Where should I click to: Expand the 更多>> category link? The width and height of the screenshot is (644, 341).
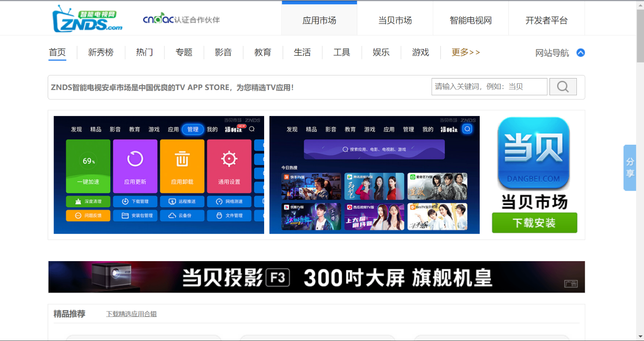click(x=466, y=52)
